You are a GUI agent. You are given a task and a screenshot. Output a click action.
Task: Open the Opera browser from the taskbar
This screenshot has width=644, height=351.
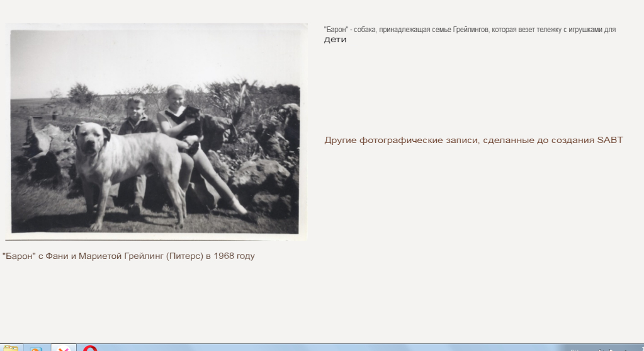coord(90,348)
